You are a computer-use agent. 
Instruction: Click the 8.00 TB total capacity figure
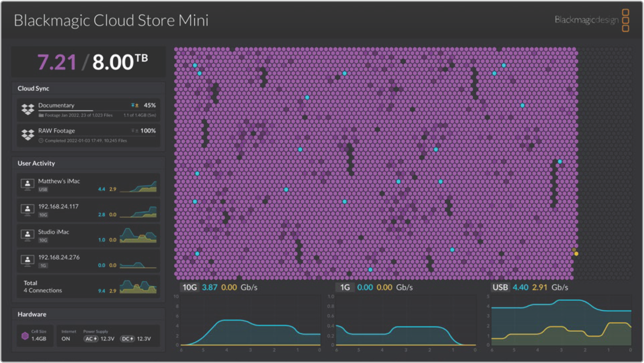(120, 62)
